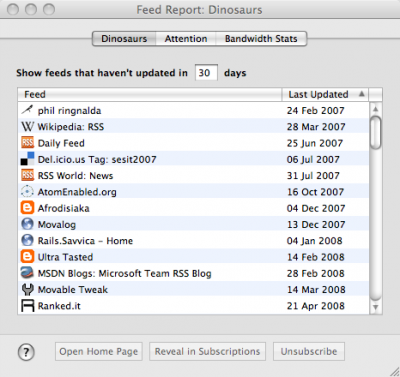The image size is (400, 377).
Task: Select the Wikipedia: RSS feed row
Action: point(194,127)
